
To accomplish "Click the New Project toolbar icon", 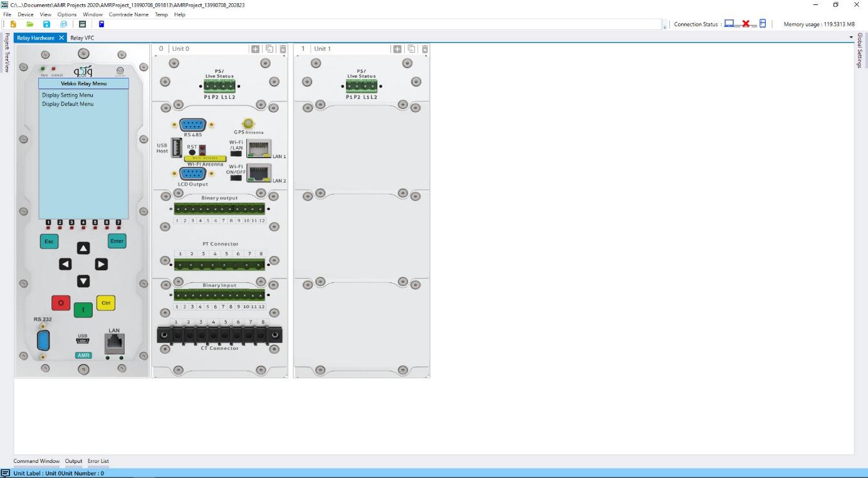I will coord(13,24).
